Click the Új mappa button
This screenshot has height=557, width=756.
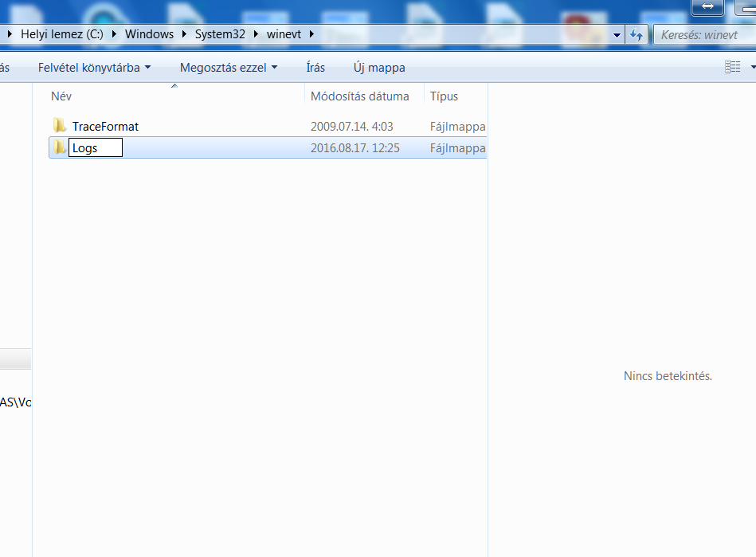[379, 68]
